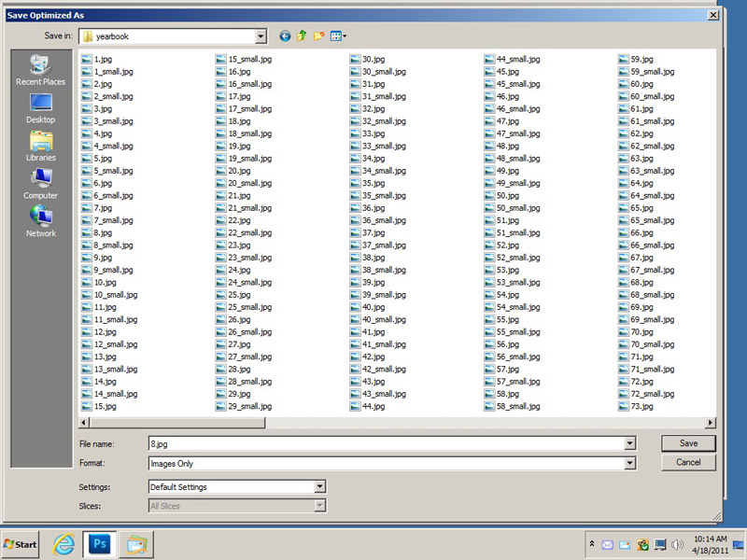Expand the Save in folder dropdown
The height and width of the screenshot is (560, 747).
261,36
